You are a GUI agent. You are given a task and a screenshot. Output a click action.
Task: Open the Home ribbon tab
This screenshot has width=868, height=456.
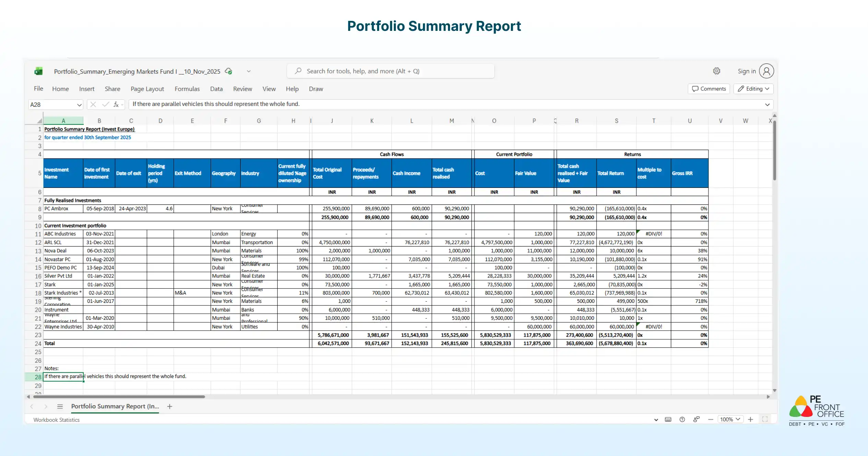60,89
